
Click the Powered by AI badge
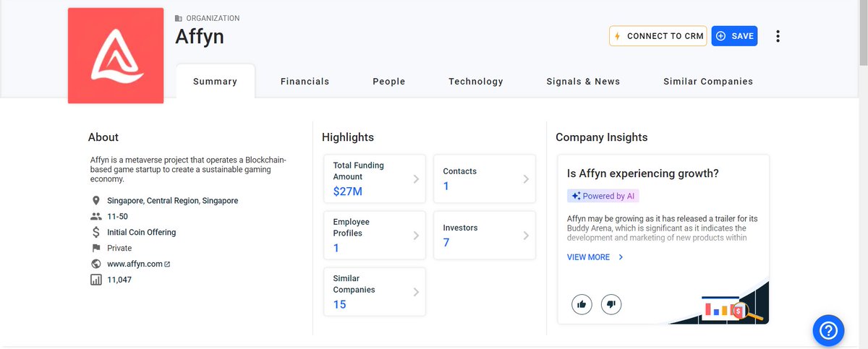(x=603, y=196)
